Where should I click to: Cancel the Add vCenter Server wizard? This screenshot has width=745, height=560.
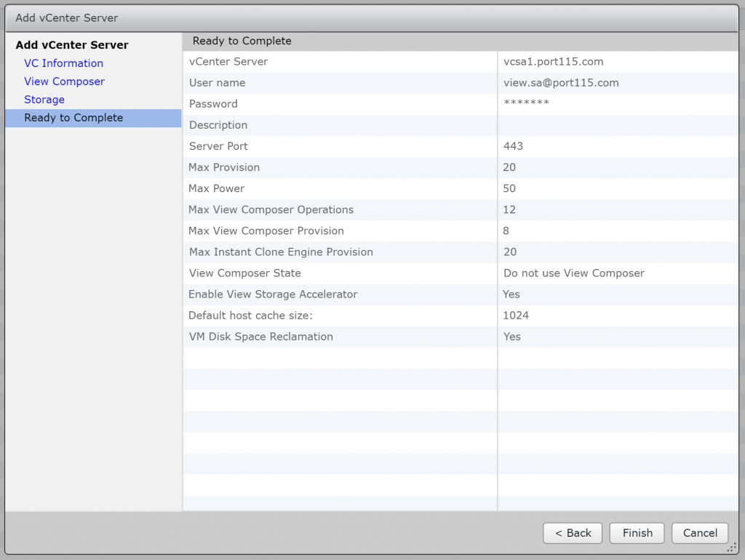coord(699,533)
